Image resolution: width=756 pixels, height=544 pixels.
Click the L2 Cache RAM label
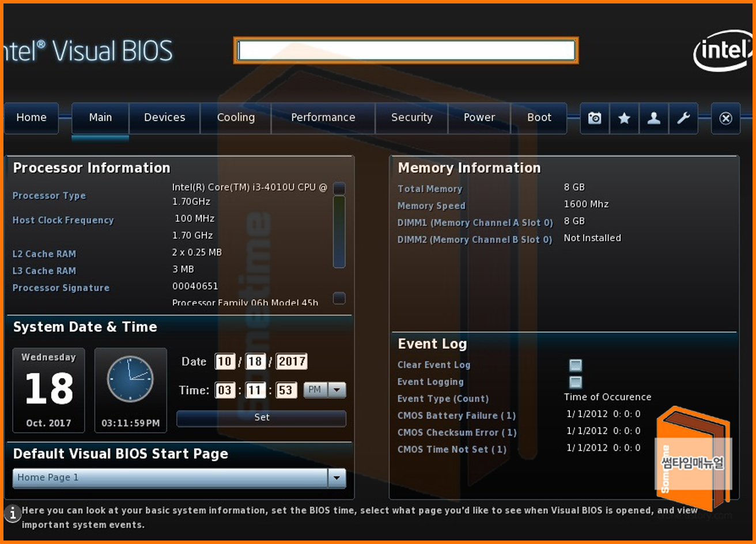click(x=44, y=254)
